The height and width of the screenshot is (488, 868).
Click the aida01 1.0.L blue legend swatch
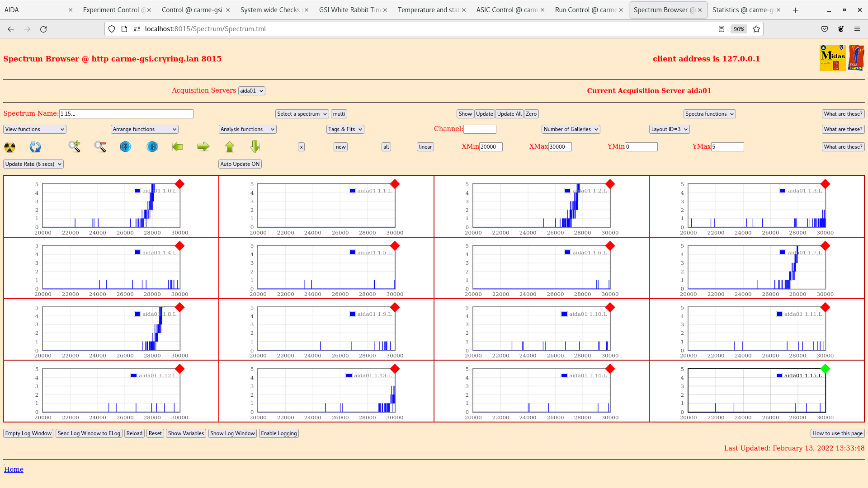coord(137,191)
